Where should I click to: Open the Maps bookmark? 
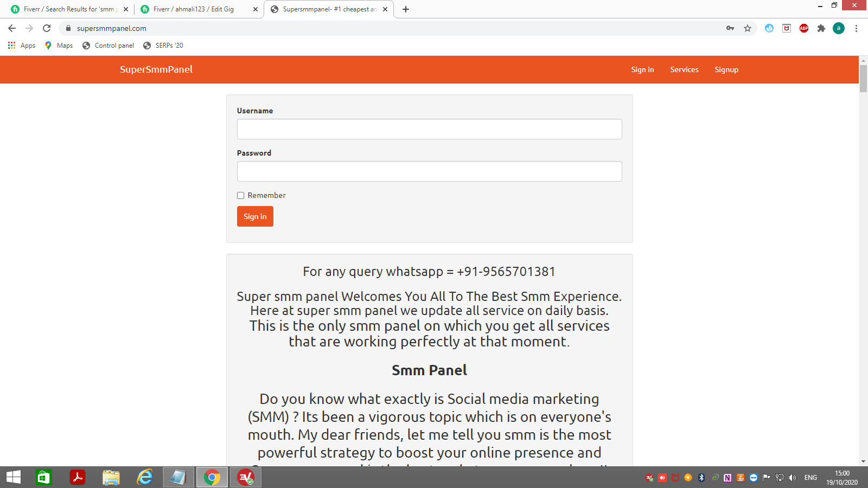(x=59, y=46)
